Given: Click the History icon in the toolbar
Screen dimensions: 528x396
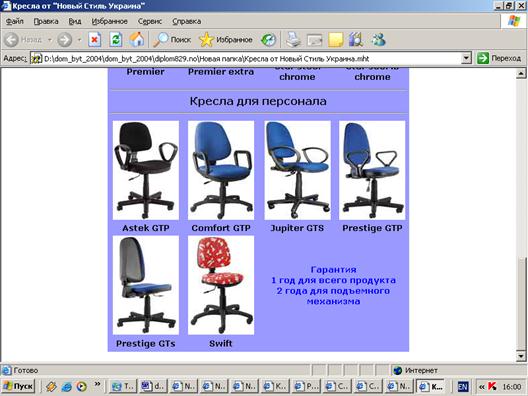Looking at the screenshot, I should pos(268,40).
